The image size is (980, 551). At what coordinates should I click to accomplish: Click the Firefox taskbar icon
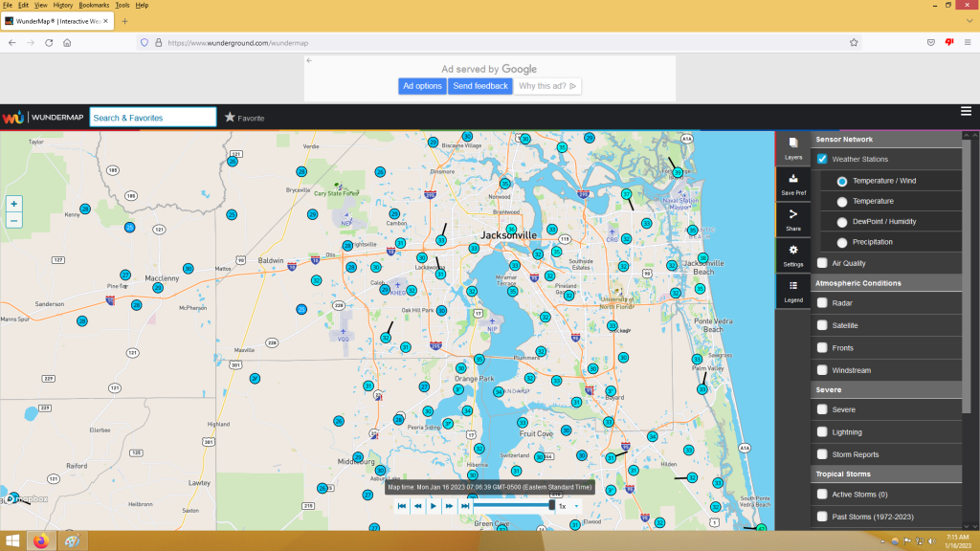41,541
